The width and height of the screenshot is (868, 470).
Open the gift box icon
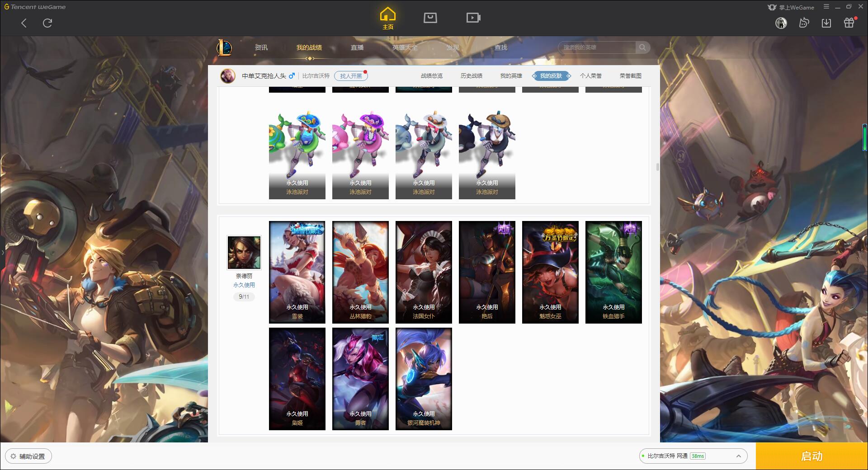(x=849, y=23)
